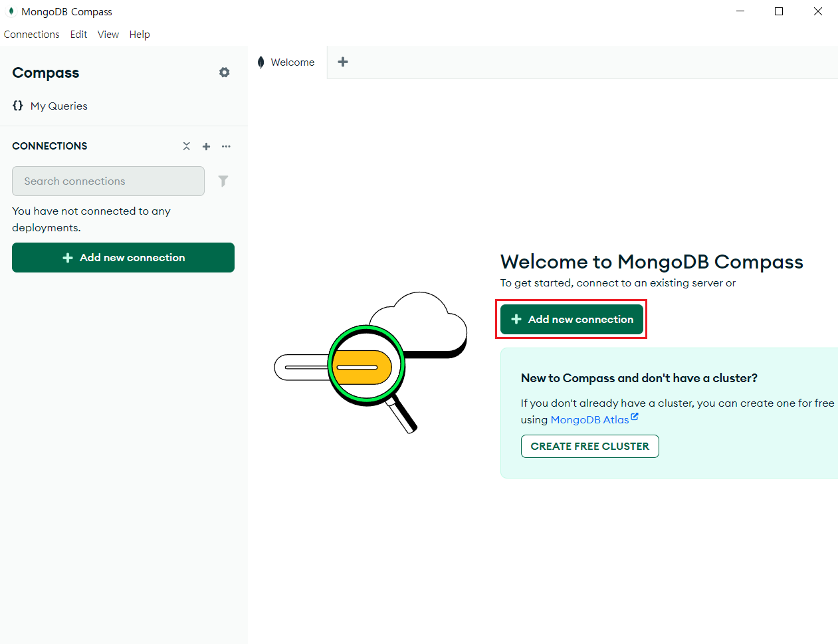Click 'New to Compass and don't have a cluster?' text
This screenshot has width=838, height=644.
[639, 378]
